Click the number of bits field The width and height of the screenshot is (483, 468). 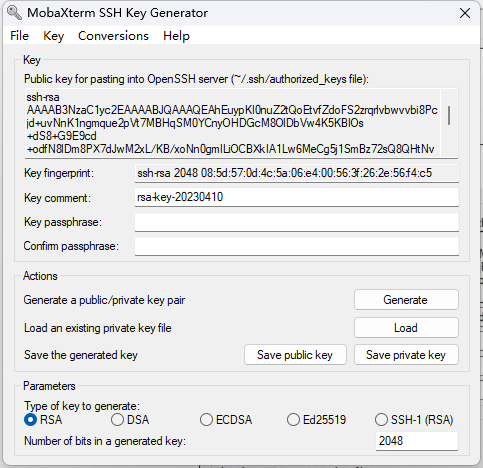(x=417, y=441)
